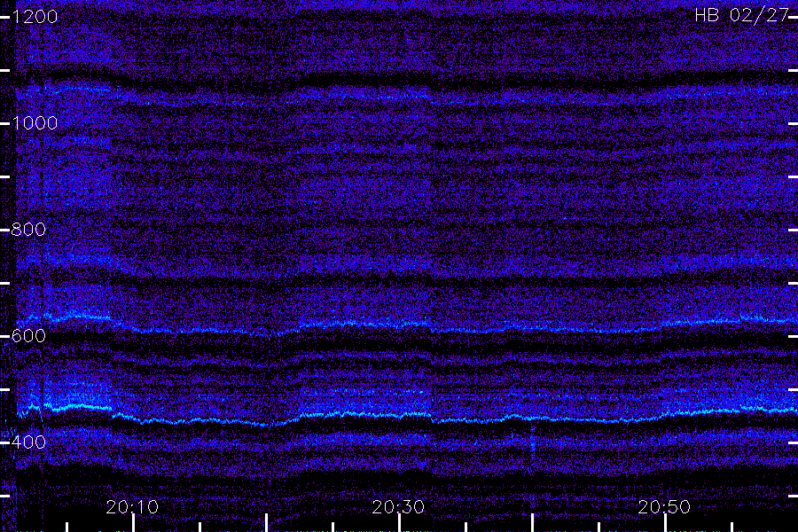Image resolution: width=798 pixels, height=532 pixels.
Task: Click the 1200 axis label
Action: pos(35,17)
